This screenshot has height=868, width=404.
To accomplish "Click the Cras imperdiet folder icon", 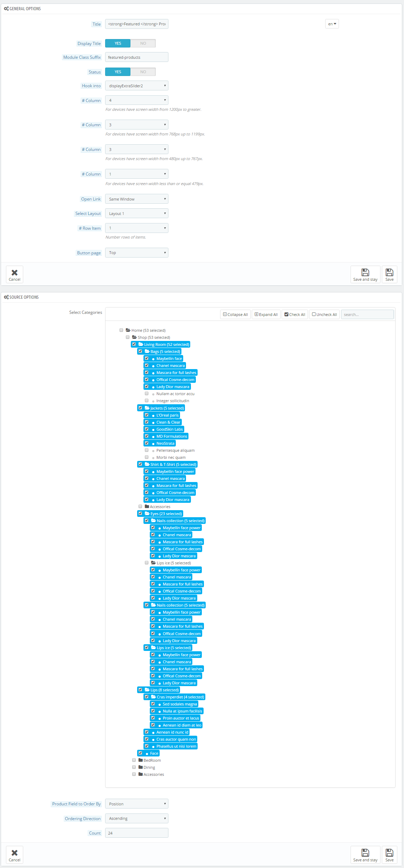I will (x=154, y=697).
